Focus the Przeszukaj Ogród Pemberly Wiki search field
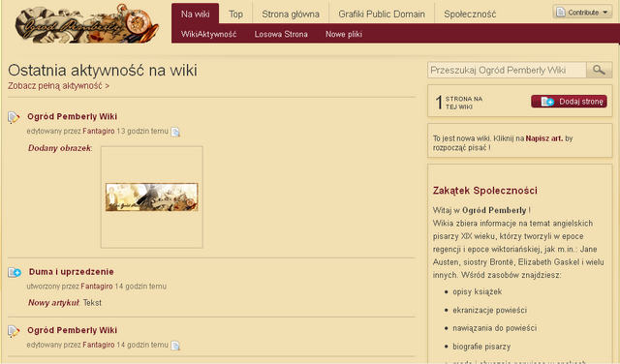The width and height of the screenshot is (620, 364). (507, 71)
